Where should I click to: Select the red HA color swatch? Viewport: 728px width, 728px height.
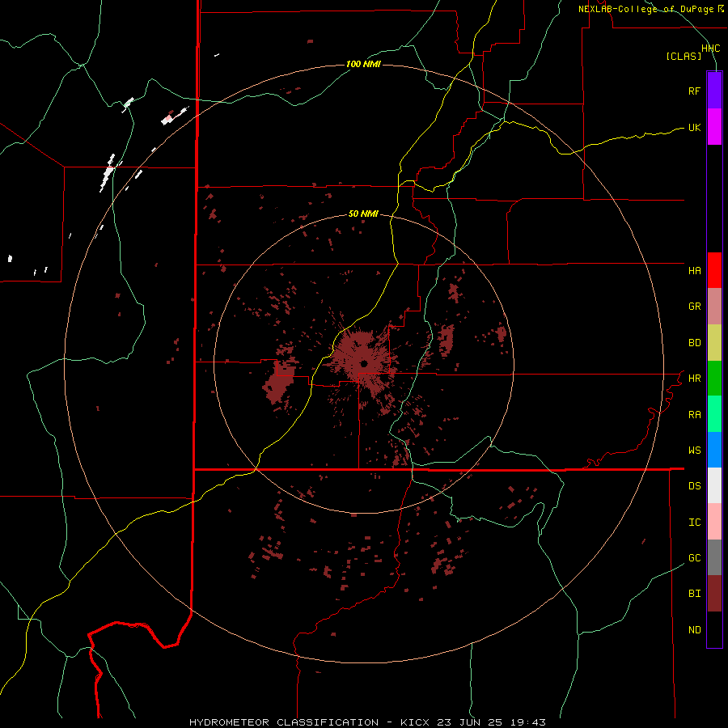tap(714, 270)
